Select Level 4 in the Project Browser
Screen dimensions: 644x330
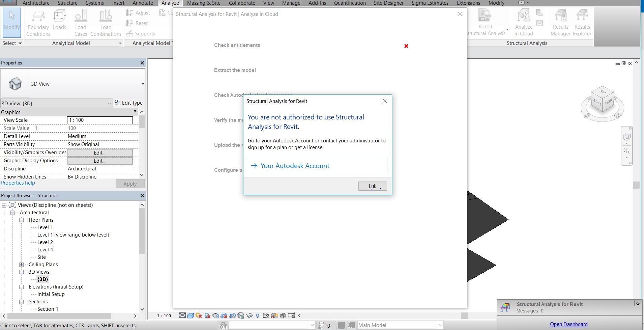(x=45, y=249)
